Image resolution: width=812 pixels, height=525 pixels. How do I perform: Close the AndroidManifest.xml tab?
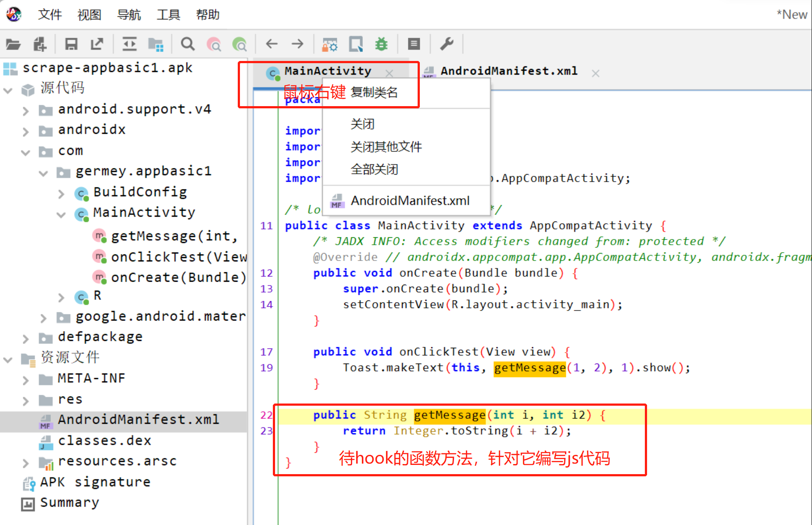595,73
